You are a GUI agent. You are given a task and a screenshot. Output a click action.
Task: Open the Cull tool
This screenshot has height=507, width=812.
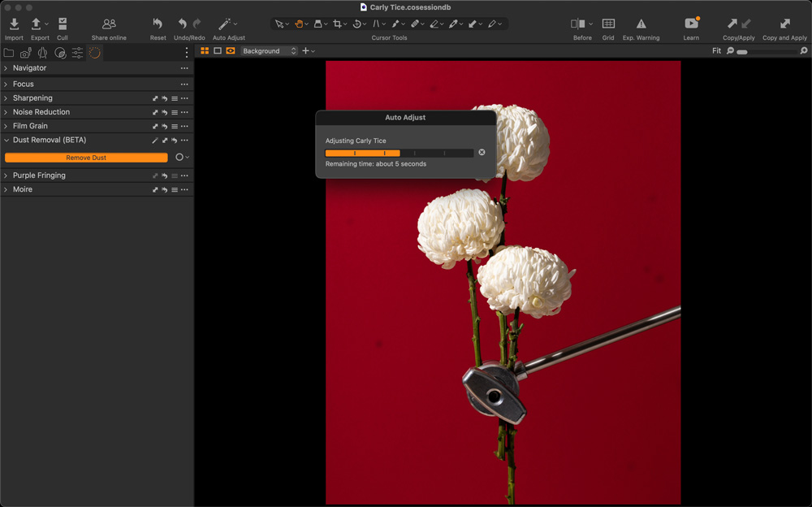[x=63, y=24]
